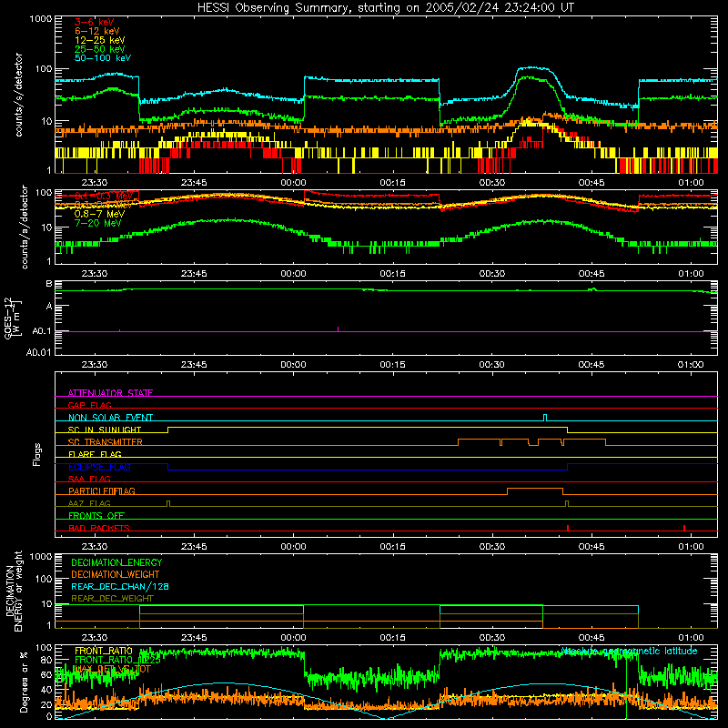Click the PARTICLE_FLAG label
Screen dimensions: 728x728
(102, 490)
